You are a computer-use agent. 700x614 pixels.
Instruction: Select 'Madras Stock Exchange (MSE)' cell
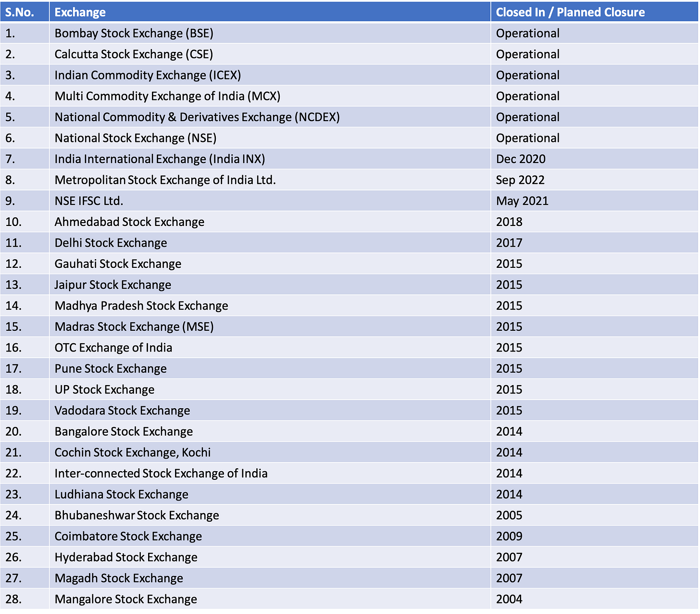(270, 326)
